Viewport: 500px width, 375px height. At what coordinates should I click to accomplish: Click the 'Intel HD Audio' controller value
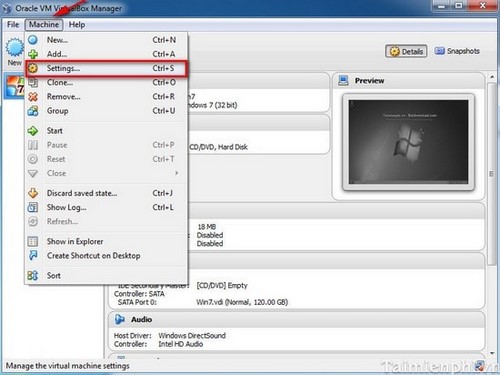181,344
